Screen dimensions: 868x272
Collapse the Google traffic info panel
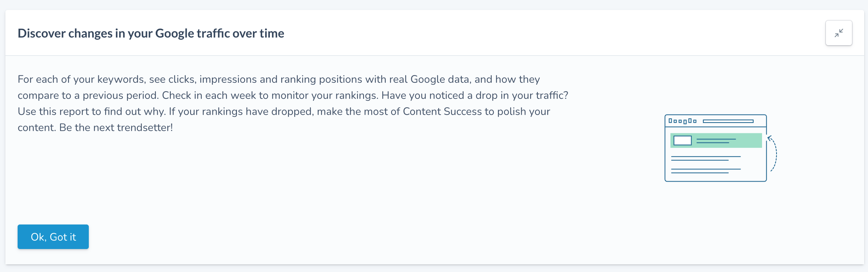pos(839,33)
